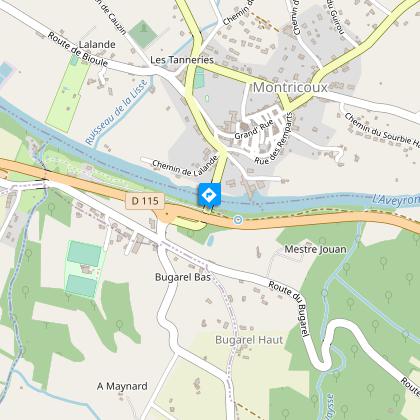Click the Montricoux town label
The image size is (420, 420).
(x=290, y=88)
